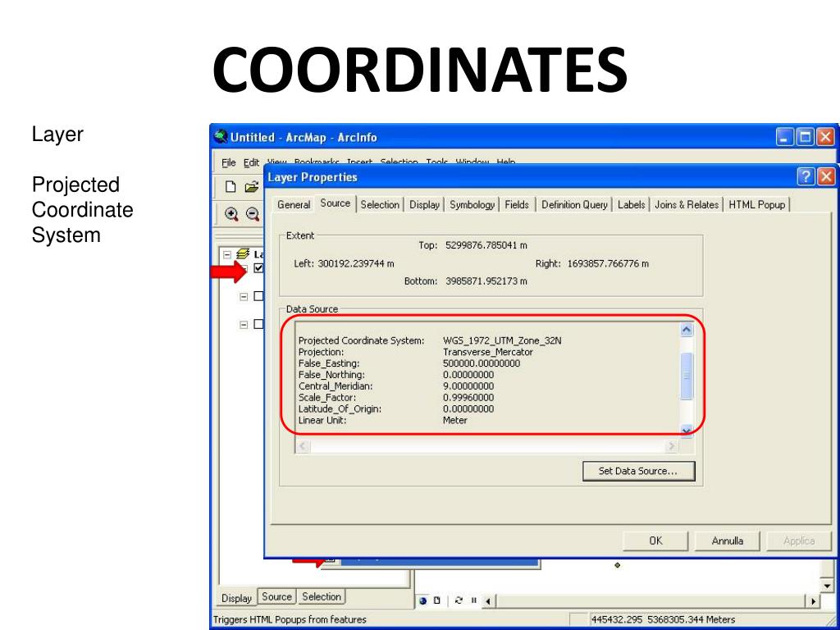
Task: Click WGS_1972_UTM_Zone_32N coordinate system text
Action: click(x=502, y=340)
